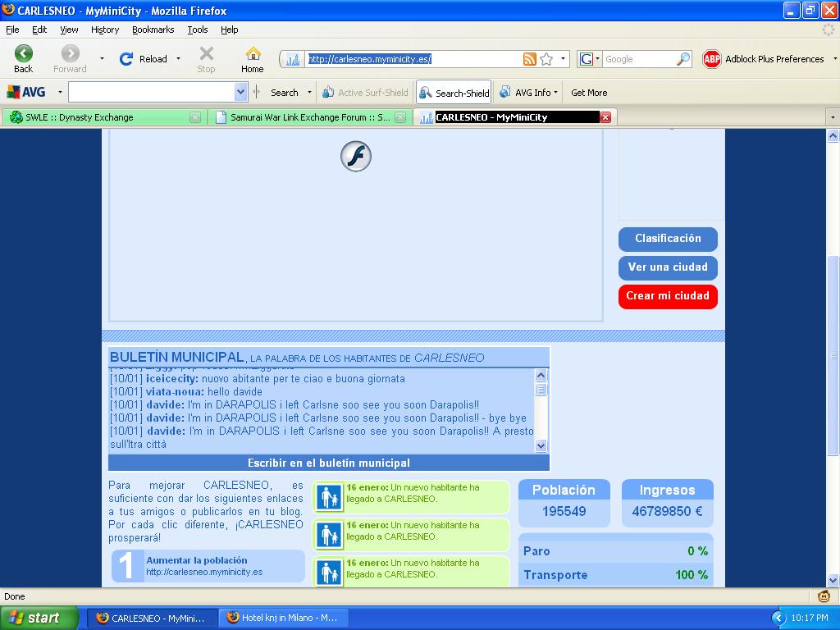Open the search engine selector dropdown
Viewport: 840px width, 630px height.
[x=589, y=59]
